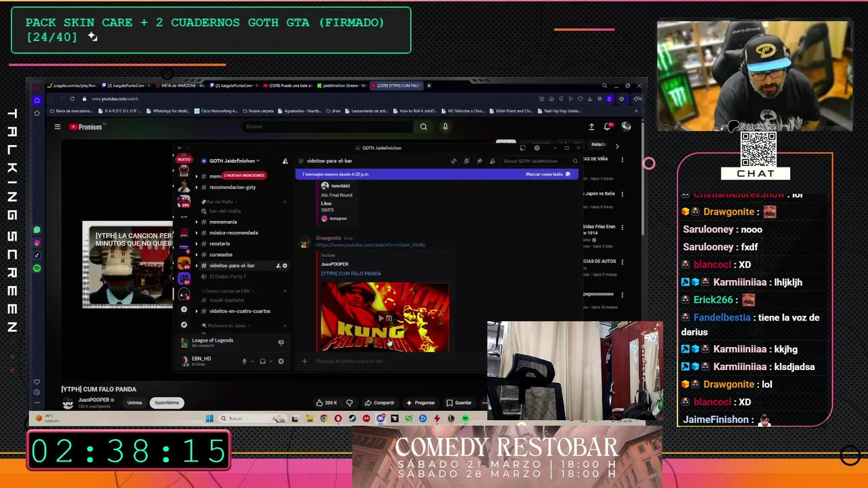This screenshot has width=868, height=488.
Task: Collapse the Cuatro cuartos de EBN category
Action: tap(229, 291)
